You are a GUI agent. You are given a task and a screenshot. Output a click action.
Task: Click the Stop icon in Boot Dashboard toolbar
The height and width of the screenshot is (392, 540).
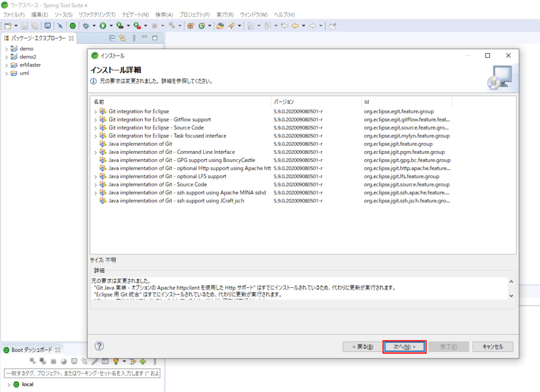pos(53,361)
